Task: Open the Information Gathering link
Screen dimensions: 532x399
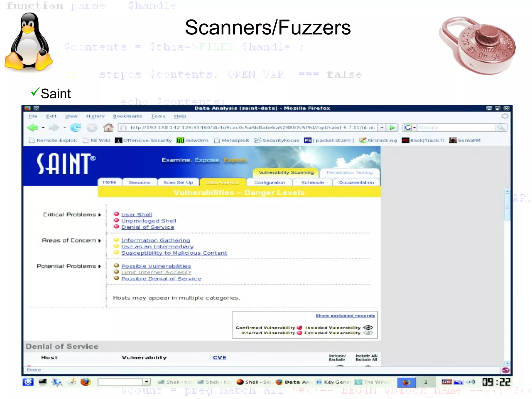Action: tap(156, 241)
